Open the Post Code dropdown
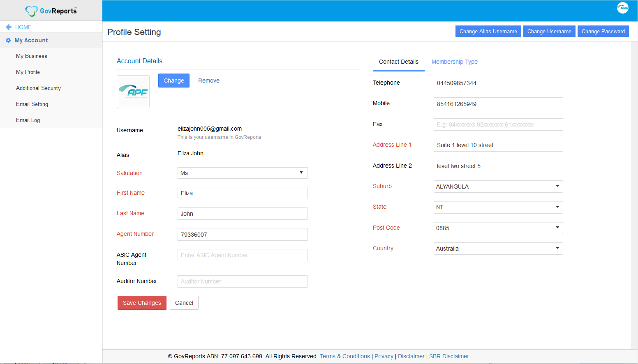Screen dimensions: 638x364 (x=498, y=228)
